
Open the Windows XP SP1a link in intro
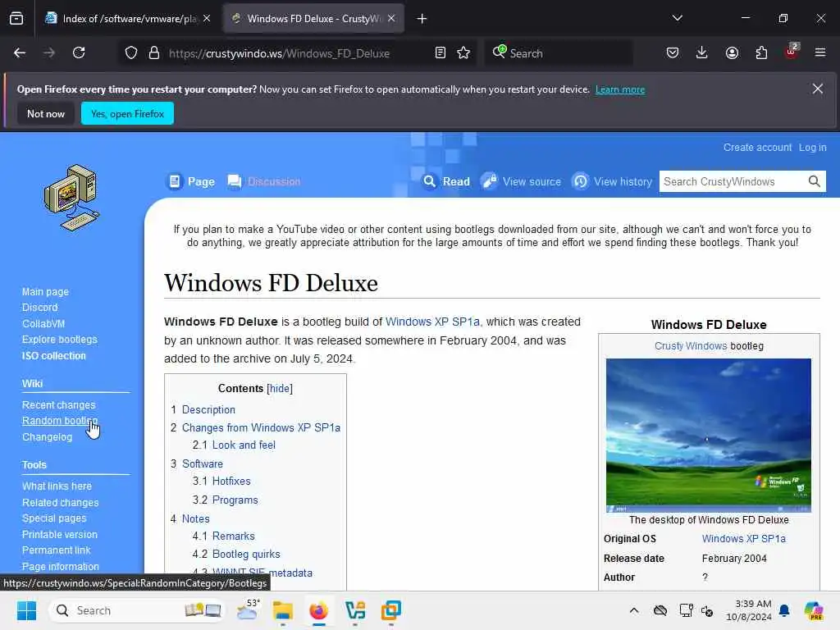pyautogui.click(x=432, y=322)
